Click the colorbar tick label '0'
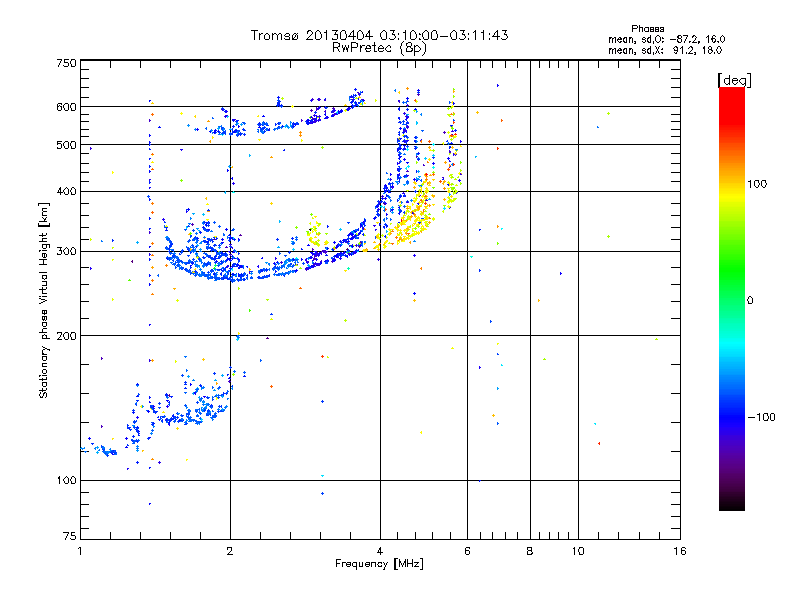The width and height of the screenshot is (800, 600). (749, 301)
